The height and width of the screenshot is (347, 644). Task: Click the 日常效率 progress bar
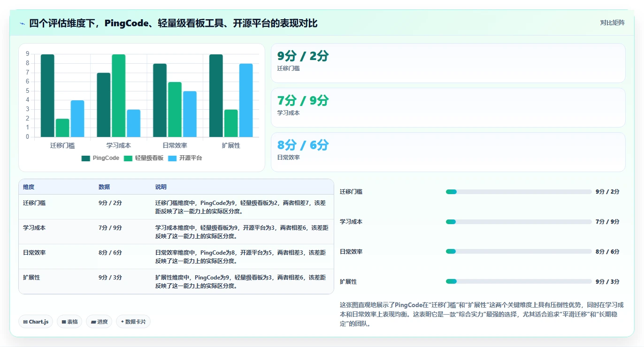(519, 252)
